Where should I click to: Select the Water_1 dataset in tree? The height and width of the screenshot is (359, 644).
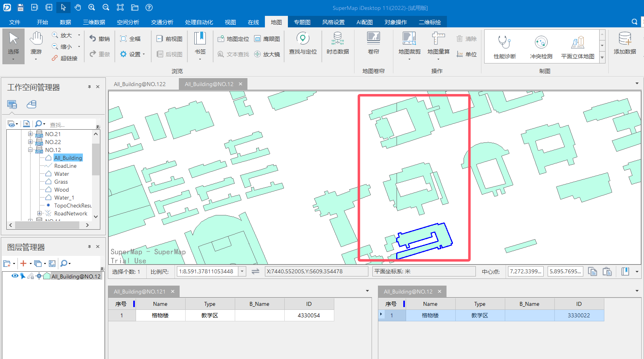64,198
